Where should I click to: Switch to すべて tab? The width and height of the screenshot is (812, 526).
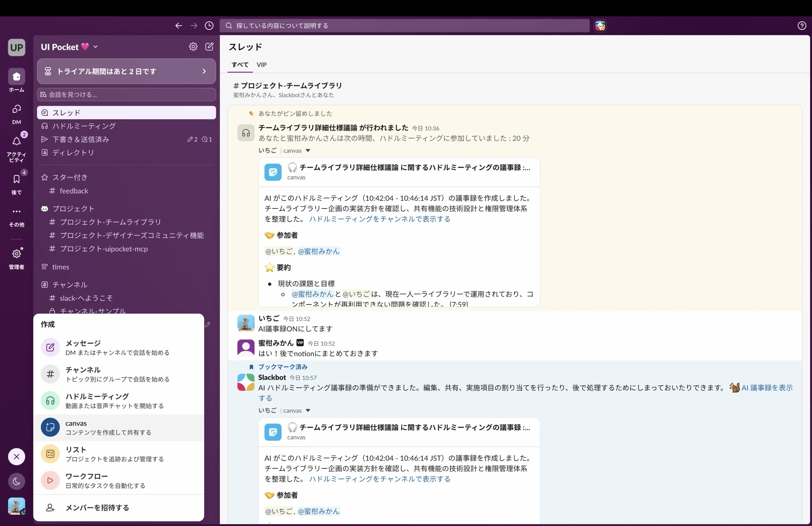click(x=240, y=64)
